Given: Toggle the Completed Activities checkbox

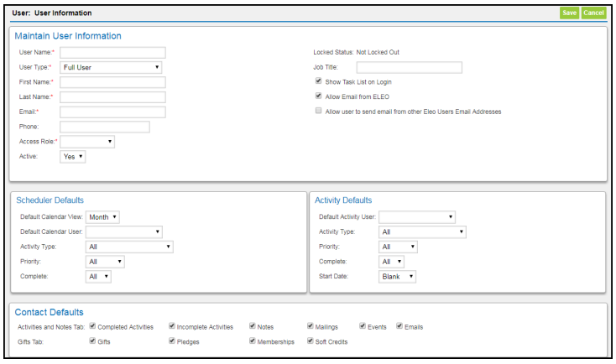Looking at the screenshot, I should click(92, 326).
